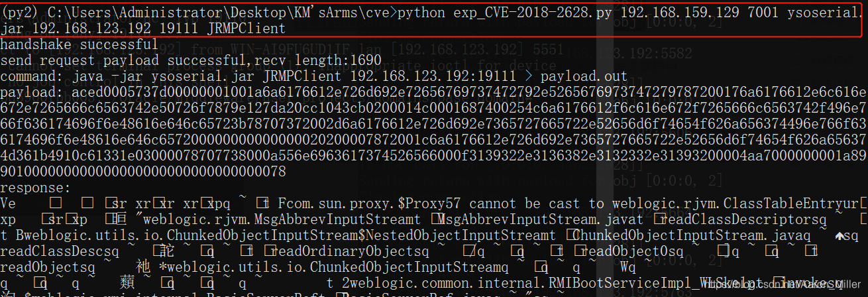Click the "JRMPClient" argument on the first command

(246, 29)
